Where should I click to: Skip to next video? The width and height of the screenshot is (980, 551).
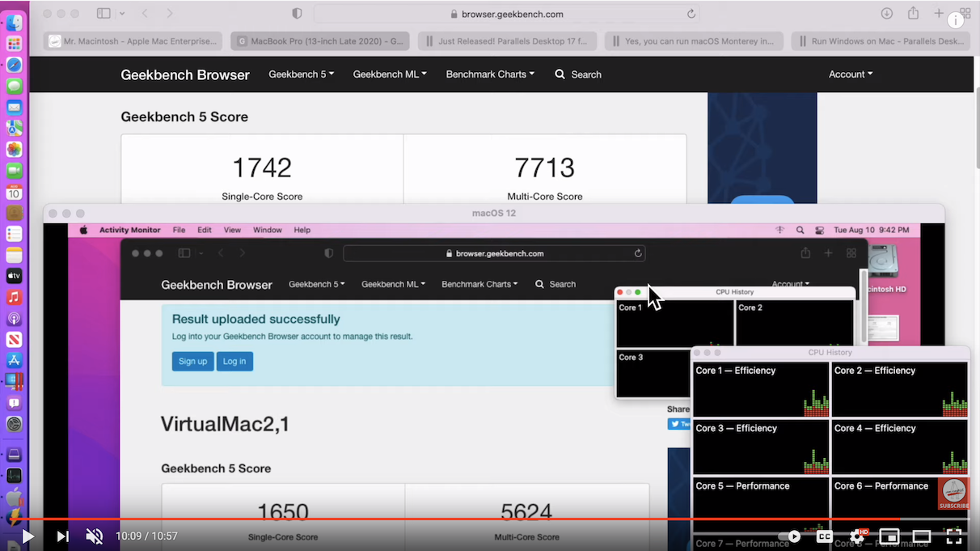[x=62, y=536]
